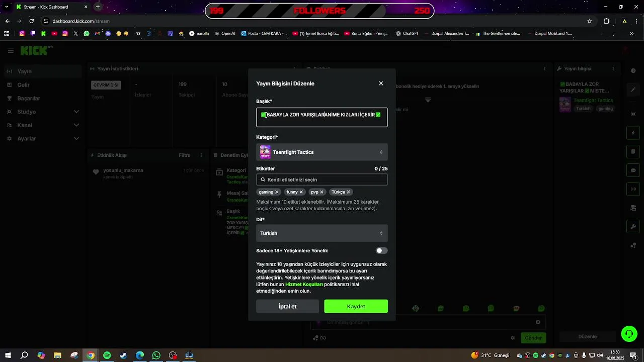
Task: Open the Kategori dropdown showing Teamfight Tactics
Action: pos(322,152)
